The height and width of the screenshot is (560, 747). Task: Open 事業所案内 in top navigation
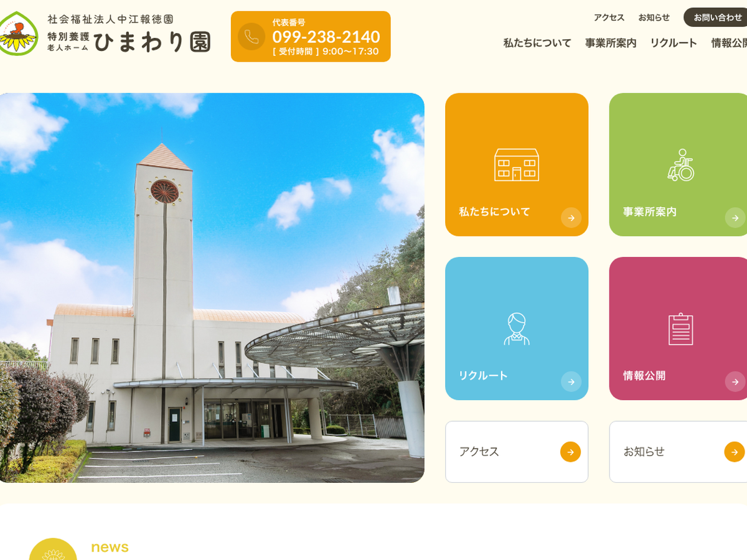610,43
